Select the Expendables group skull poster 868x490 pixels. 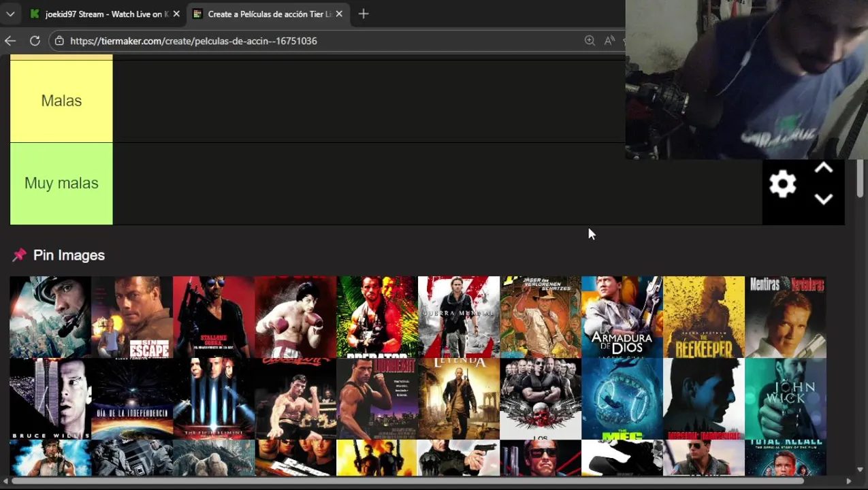[541, 399]
